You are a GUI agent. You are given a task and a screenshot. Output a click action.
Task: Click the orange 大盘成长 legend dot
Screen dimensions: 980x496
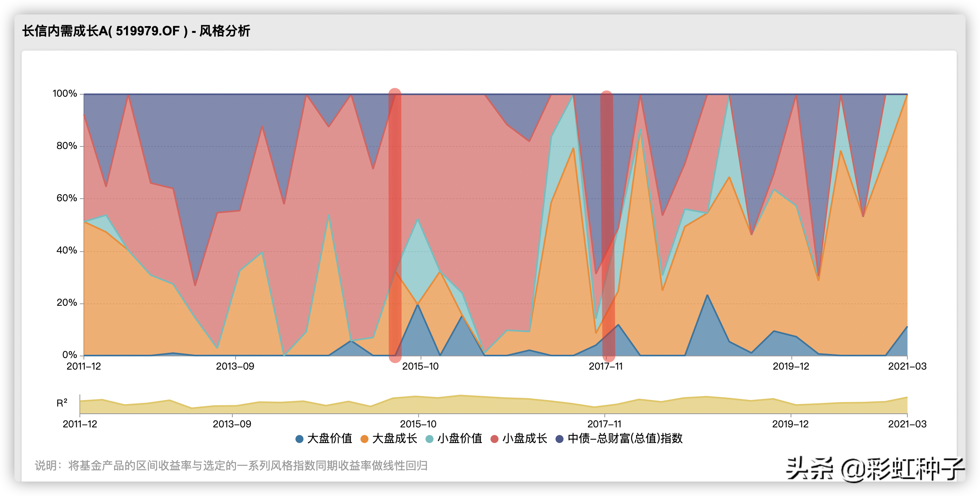coord(364,439)
